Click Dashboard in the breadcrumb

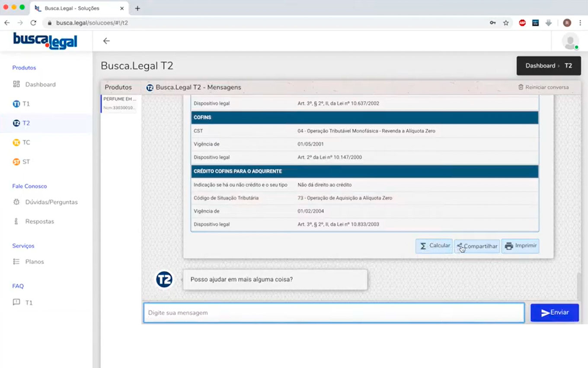pyautogui.click(x=540, y=66)
